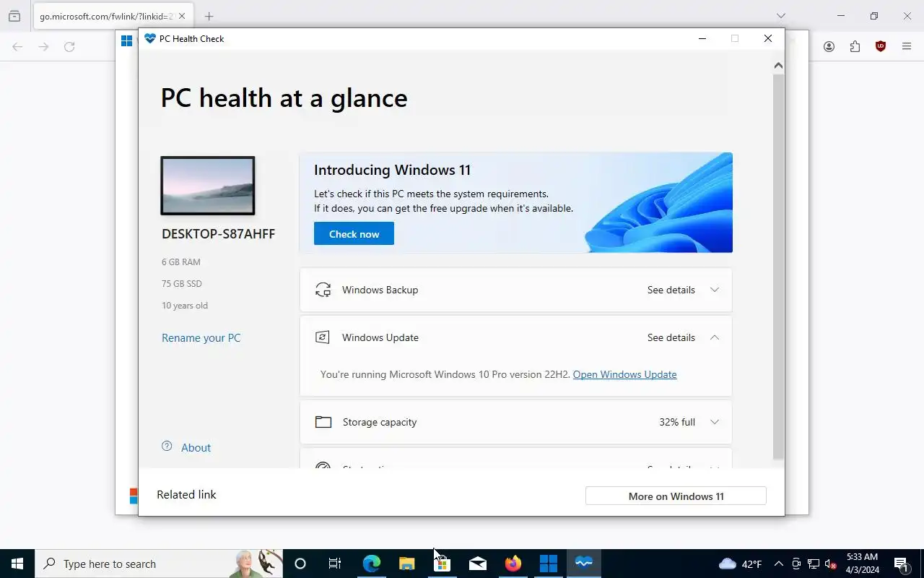Expand the Storage capacity chevron

pos(715,422)
